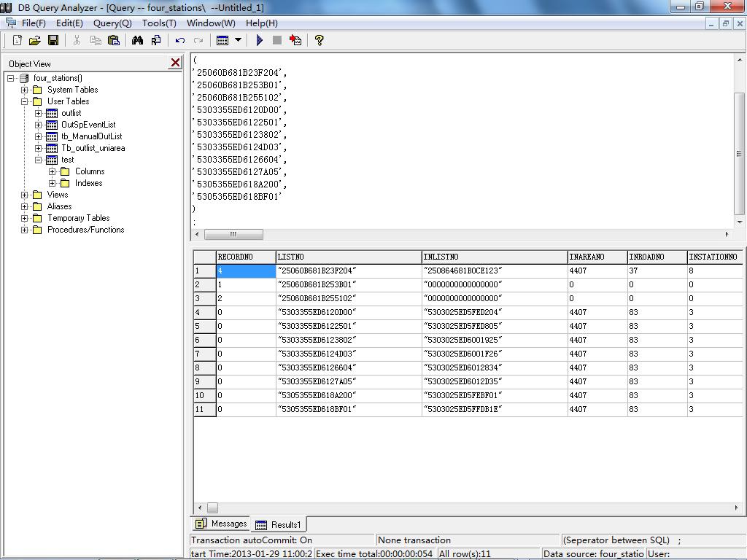
Task: Save the query with the floppy disk icon
Action: [x=53, y=41]
